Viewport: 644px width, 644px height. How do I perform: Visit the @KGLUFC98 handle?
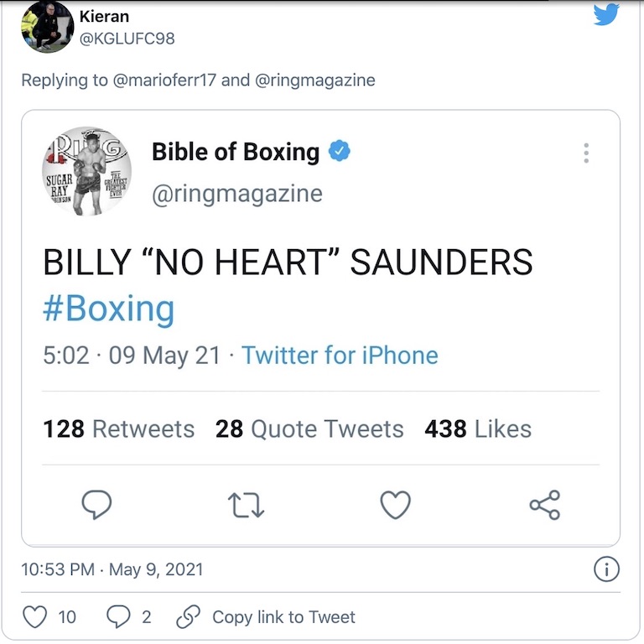[127, 39]
